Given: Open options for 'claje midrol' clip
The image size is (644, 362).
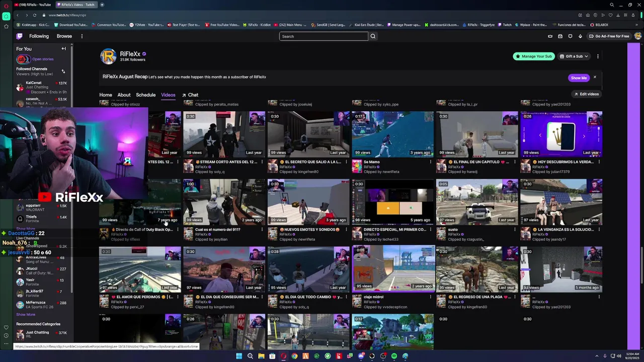Looking at the screenshot, I should point(430,297).
